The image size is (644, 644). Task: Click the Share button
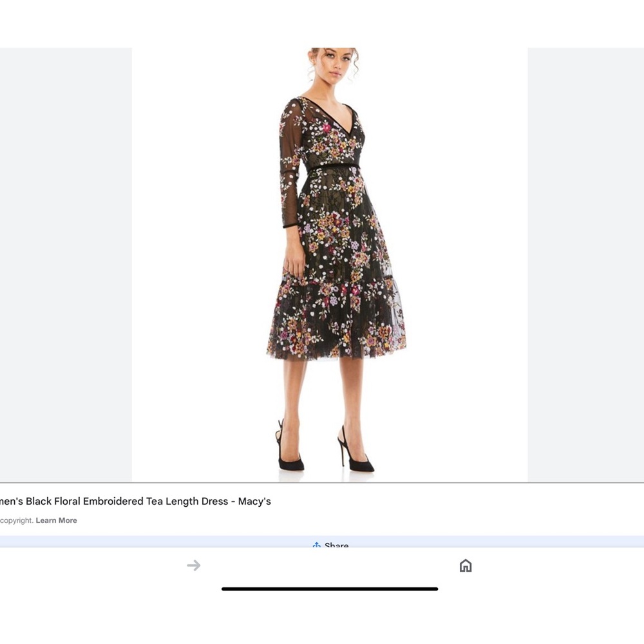coord(330,545)
